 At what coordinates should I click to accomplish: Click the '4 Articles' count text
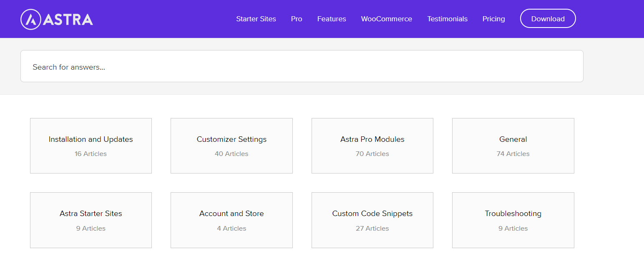pyautogui.click(x=231, y=229)
